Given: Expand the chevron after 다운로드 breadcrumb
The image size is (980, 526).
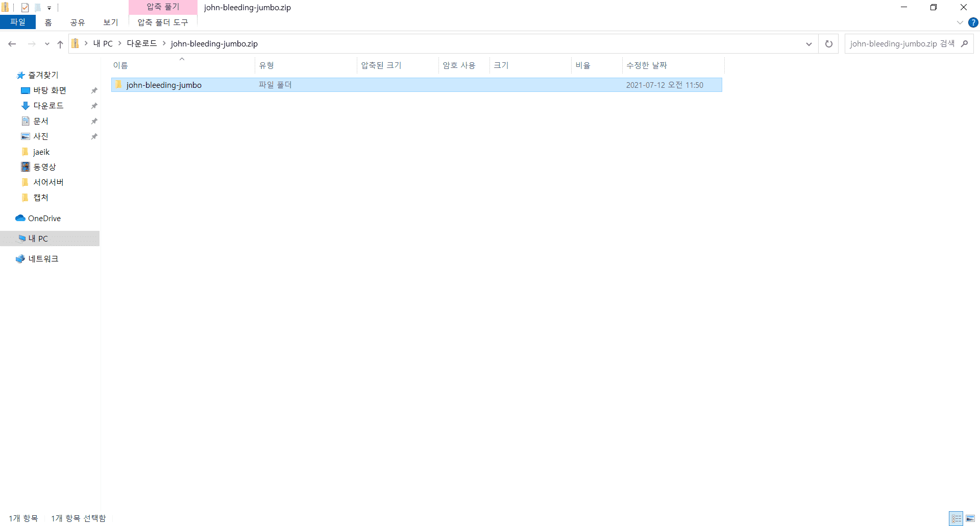Looking at the screenshot, I should (164, 44).
